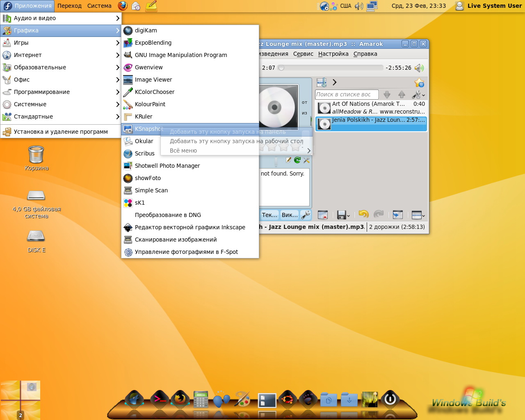
Task: Expand Аудио и видео submenu
Action: (61, 18)
